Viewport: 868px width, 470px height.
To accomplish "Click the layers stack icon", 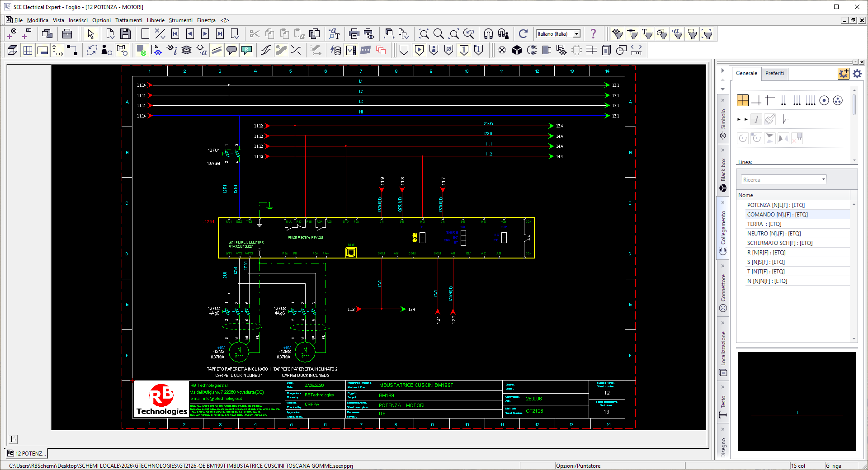I will tap(187, 50).
